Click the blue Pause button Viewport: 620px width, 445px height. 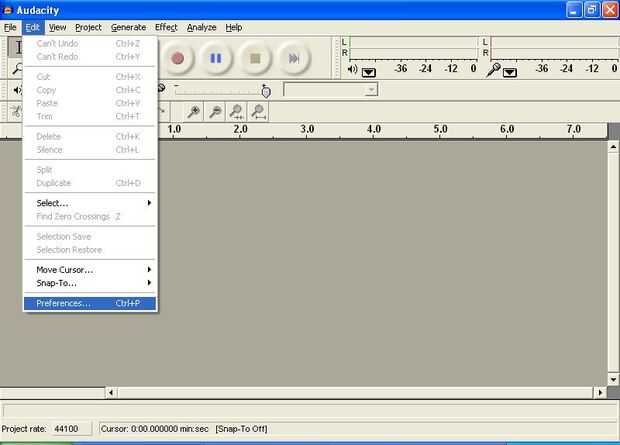[x=216, y=59]
